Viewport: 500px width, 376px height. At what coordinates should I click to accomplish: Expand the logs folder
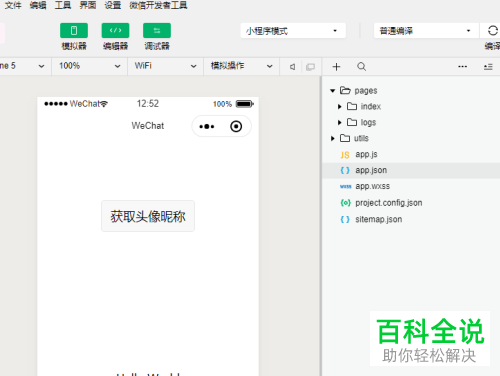340,123
